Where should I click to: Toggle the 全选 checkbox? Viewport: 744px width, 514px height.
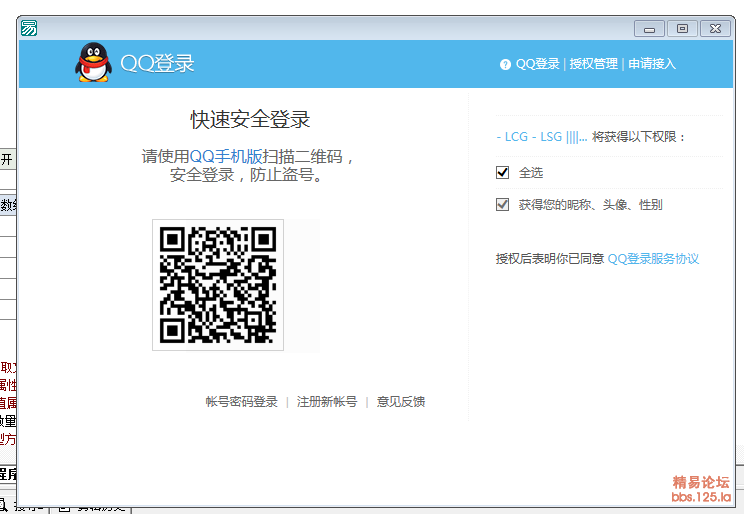tap(503, 173)
